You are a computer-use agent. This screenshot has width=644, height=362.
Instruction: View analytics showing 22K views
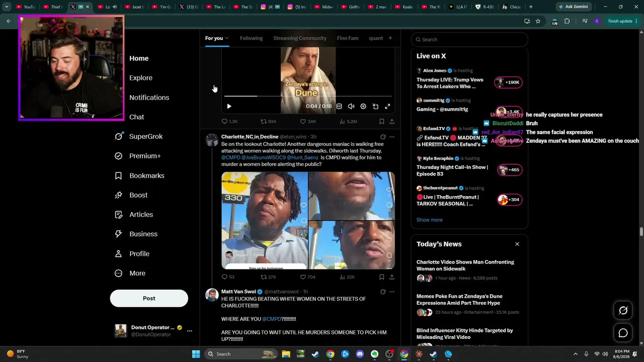(x=347, y=277)
